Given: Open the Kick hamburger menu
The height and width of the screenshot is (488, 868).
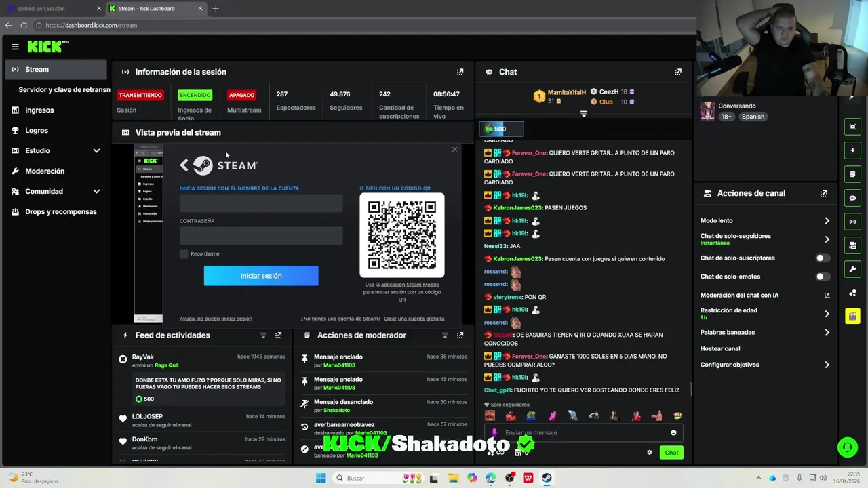Looking at the screenshot, I should coord(15,47).
